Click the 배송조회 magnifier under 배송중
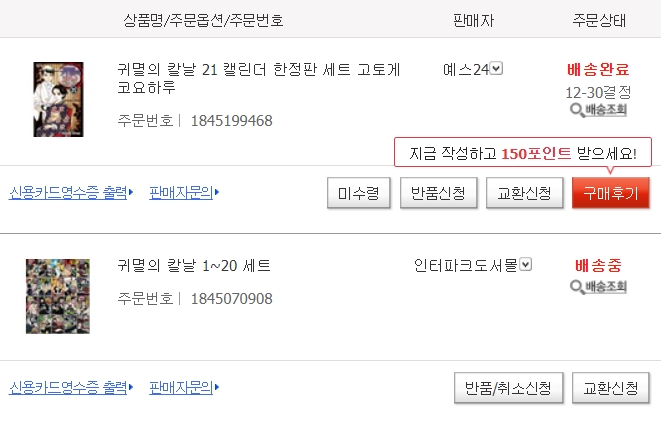This screenshot has width=661, height=422. (x=597, y=287)
